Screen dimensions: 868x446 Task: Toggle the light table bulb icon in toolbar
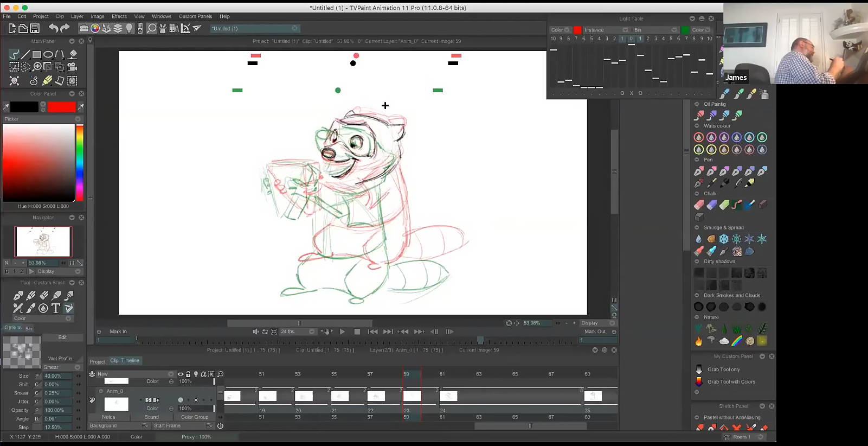click(129, 28)
